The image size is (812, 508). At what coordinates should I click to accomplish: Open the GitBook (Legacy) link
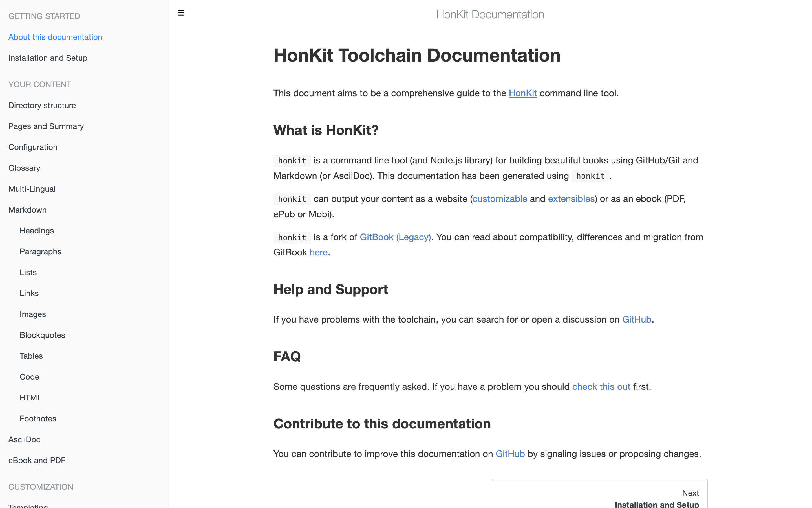[x=395, y=237]
